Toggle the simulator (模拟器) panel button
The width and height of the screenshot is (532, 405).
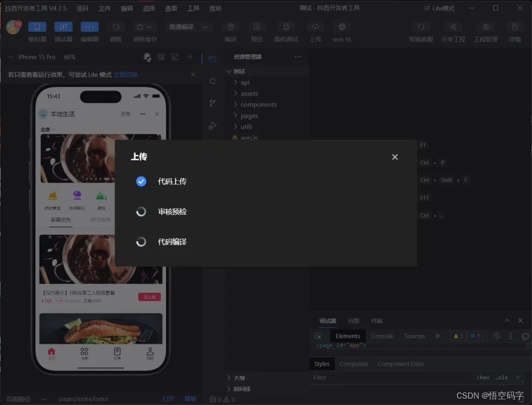[x=37, y=27]
